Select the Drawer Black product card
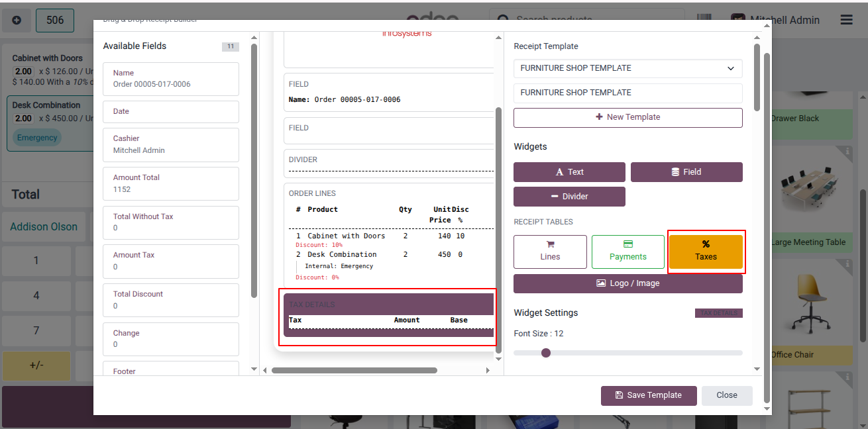The width and height of the screenshot is (868, 429). [x=811, y=117]
